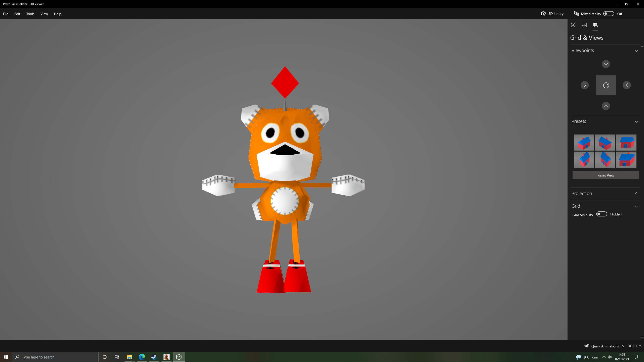Open the View menu
This screenshot has height=362, width=644.
(x=44, y=14)
